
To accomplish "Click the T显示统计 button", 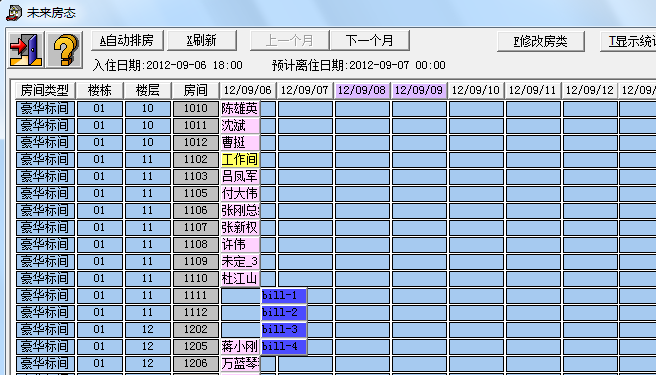I will point(628,41).
